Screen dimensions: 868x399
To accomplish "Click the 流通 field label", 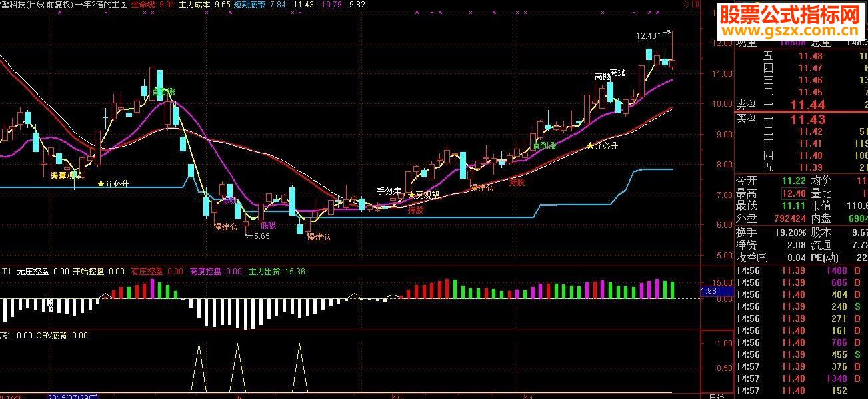I will (822, 245).
